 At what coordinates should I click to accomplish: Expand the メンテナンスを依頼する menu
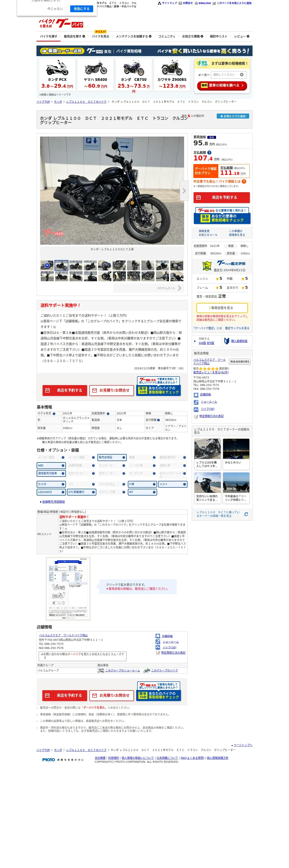(x=133, y=36)
